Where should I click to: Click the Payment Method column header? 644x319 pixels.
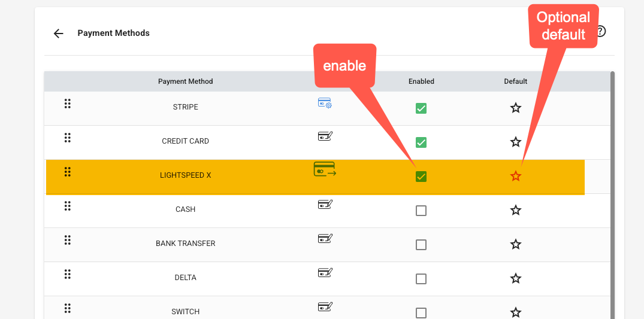tap(186, 81)
